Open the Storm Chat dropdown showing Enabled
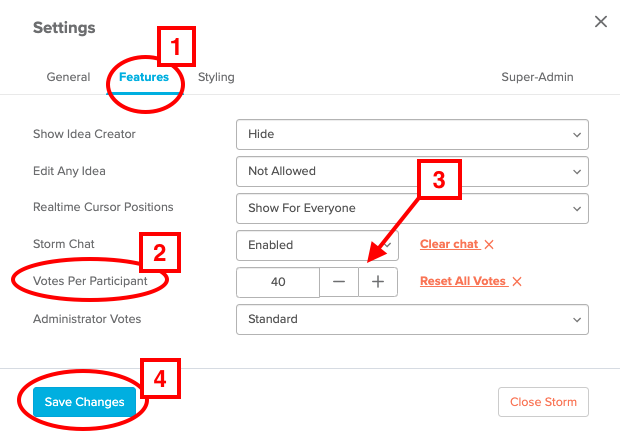This screenshot has width=620, height=431. [318, 246]
